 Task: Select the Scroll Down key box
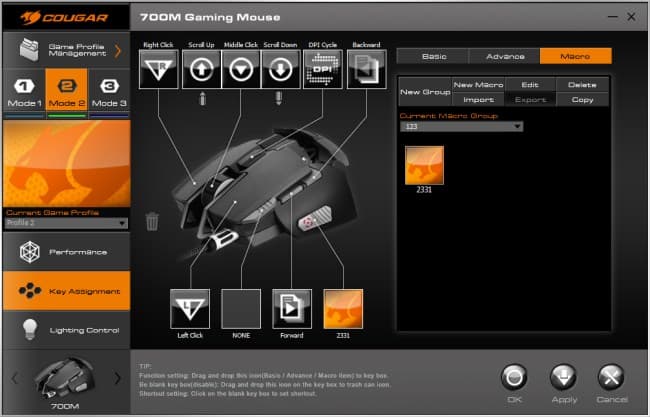pos(281,69)
